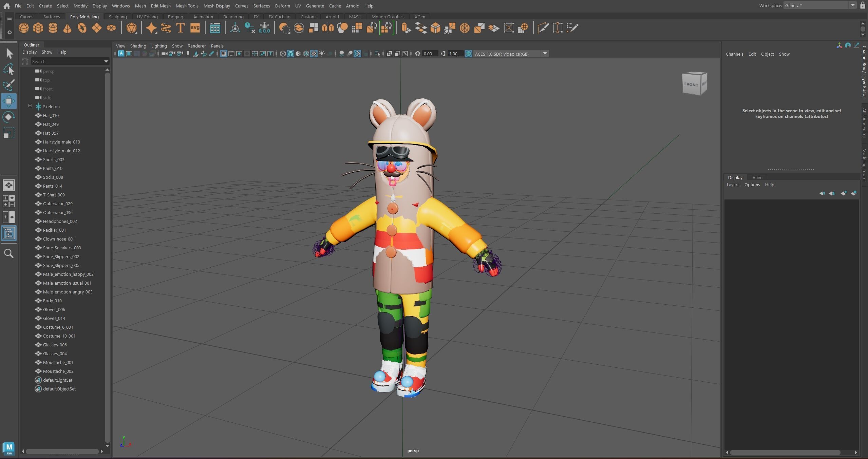This screenshot has height=459, width=868.
Task: Toggle textured display in the viewport toolbar
Action: [314, 54]
